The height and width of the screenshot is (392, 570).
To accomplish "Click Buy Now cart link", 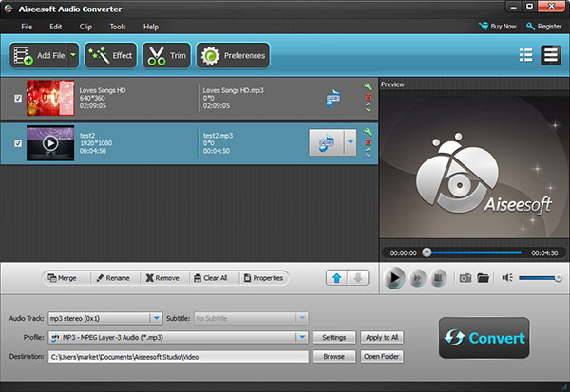I will pos(497,27).
